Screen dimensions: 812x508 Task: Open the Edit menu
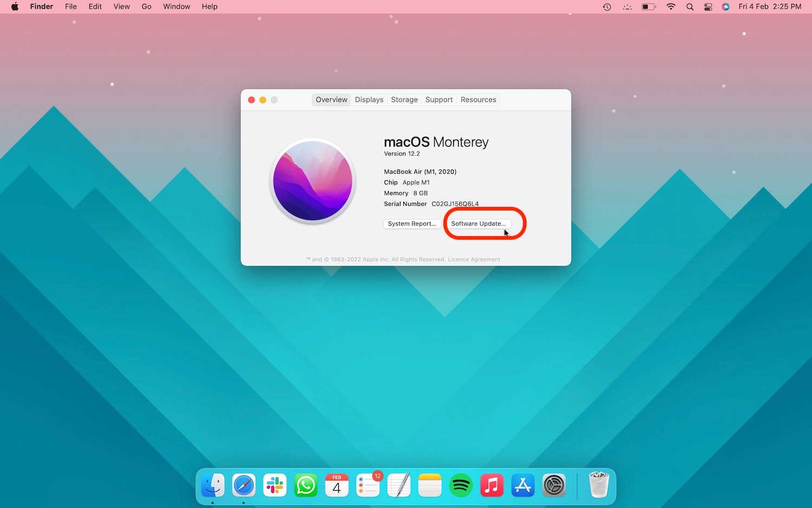coord(95,6)
